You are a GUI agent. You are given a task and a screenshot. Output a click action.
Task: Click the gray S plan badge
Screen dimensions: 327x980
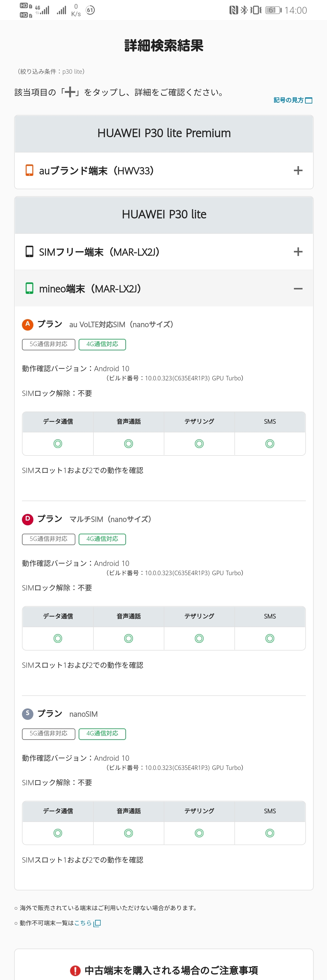tap(27, 714)
